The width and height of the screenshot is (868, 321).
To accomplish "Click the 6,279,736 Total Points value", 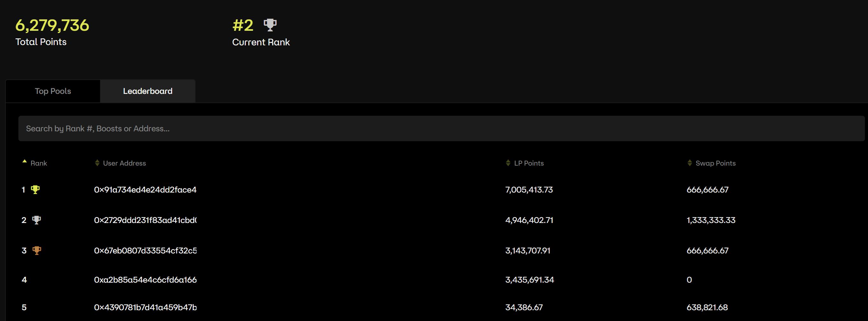I will (x=52, y=26).
